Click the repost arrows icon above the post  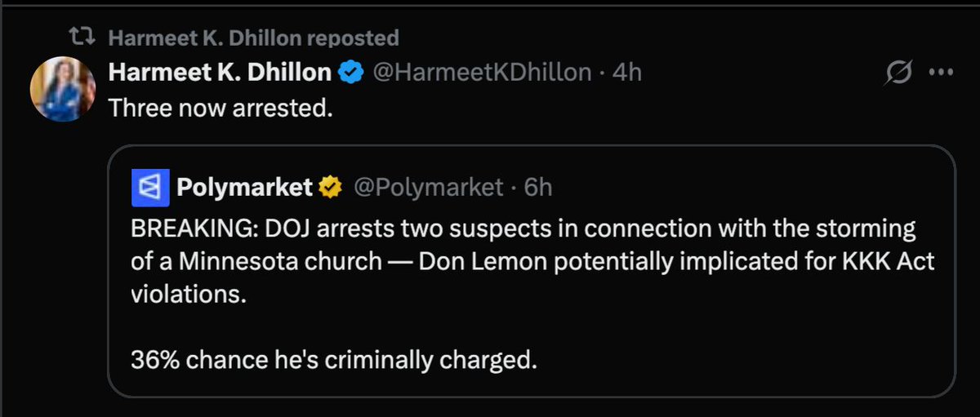(x=82, y=38)
